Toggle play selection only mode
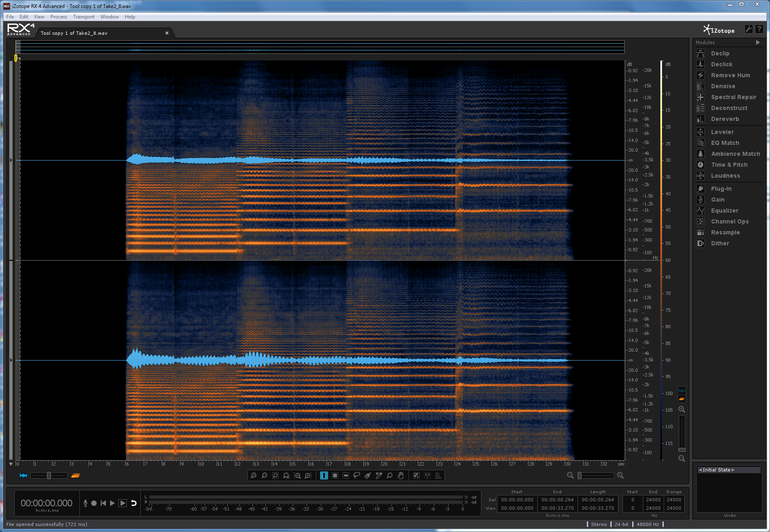Screen dimensions: 770x532 (123, 503)
